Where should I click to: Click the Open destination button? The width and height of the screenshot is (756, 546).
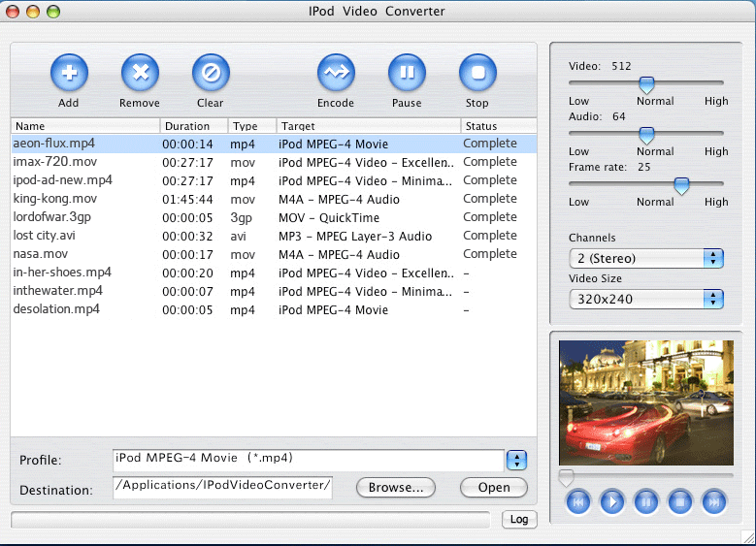tap(494, 488)
